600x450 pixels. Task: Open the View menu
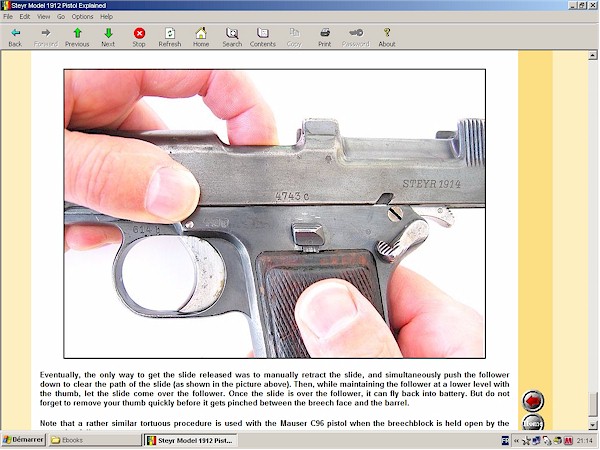tap(43, 16)
